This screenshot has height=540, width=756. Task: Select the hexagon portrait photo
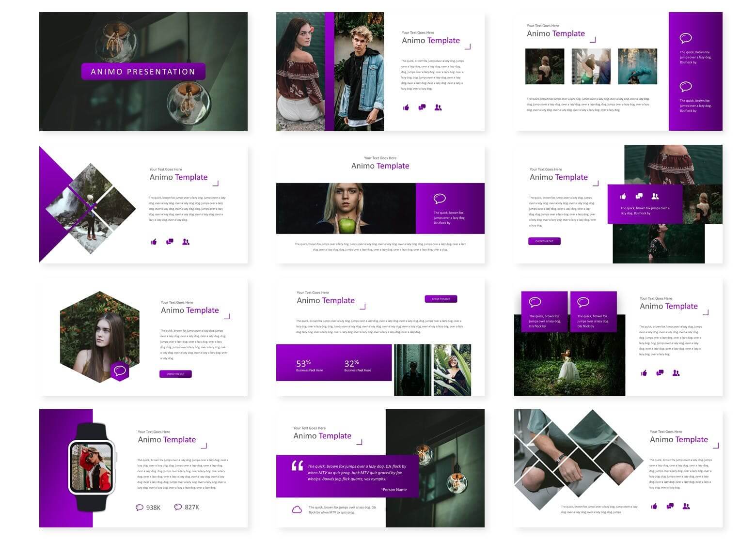click(x=100, y=337)
